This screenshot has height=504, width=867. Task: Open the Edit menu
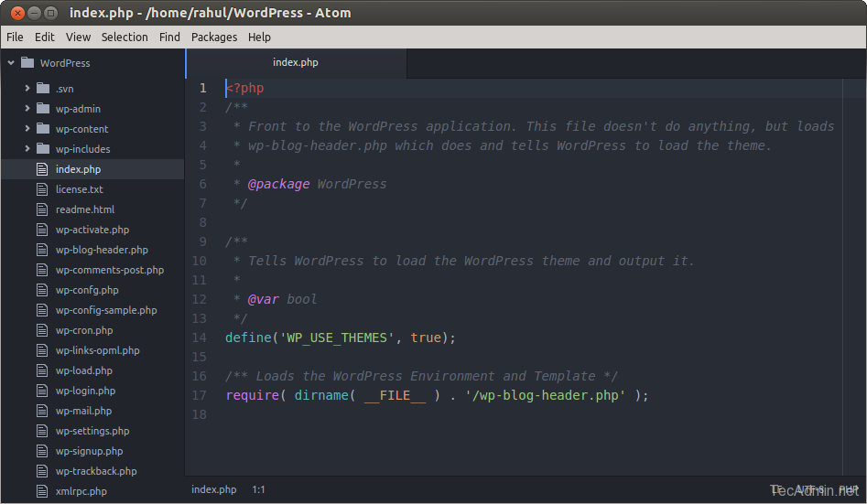coord(44,37)
